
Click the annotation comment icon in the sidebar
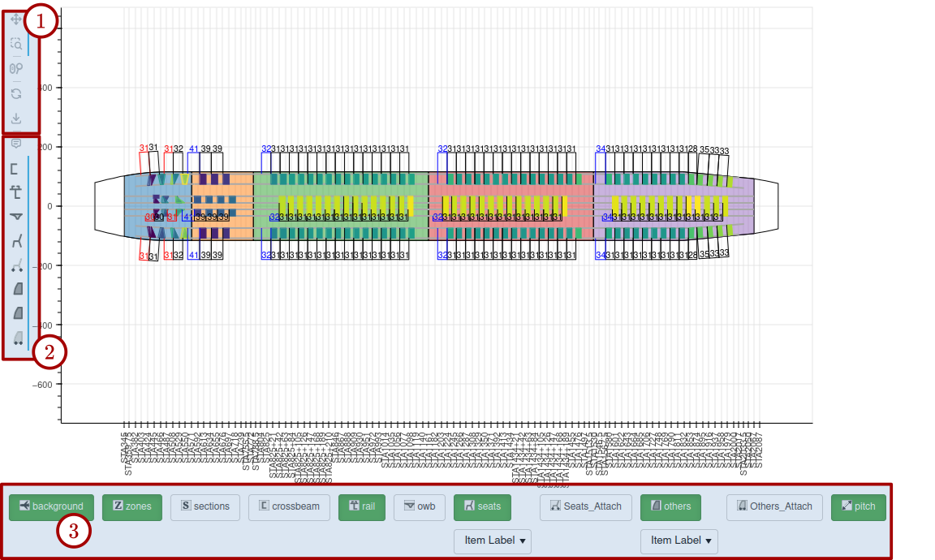click(x=16, y=145)
